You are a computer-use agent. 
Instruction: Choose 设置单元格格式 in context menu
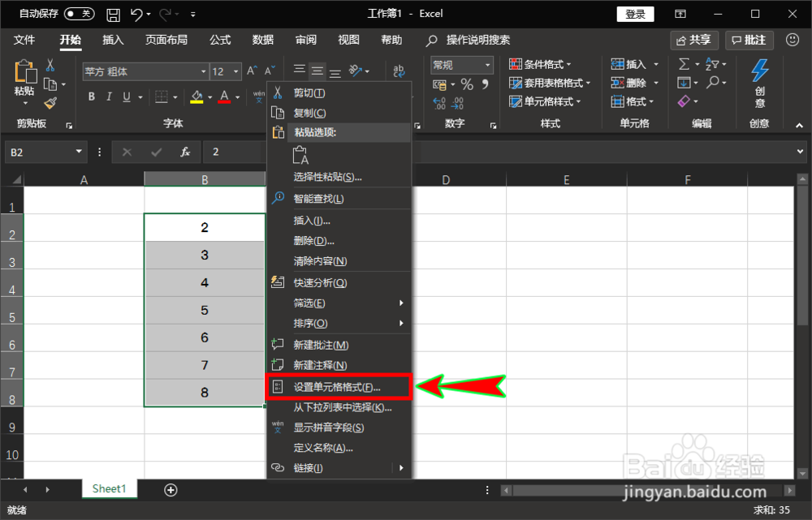[x=339, y=387]
